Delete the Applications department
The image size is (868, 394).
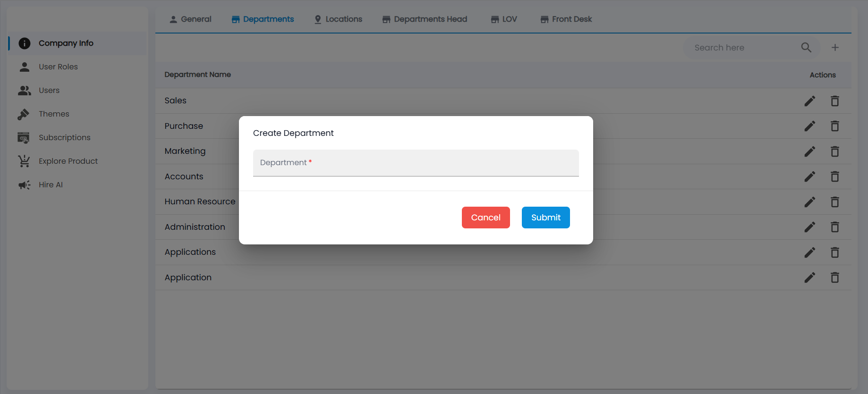point(835,252)
